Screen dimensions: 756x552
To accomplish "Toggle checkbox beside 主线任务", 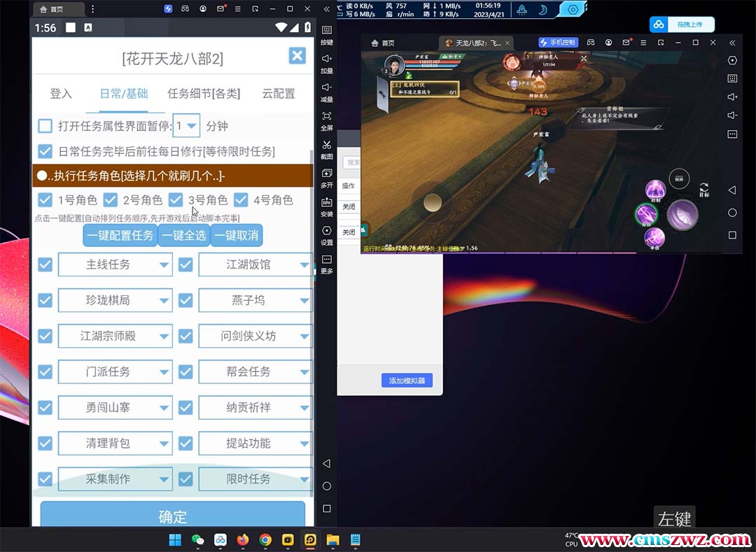I will pyautogui.click(x=45, y=264).
